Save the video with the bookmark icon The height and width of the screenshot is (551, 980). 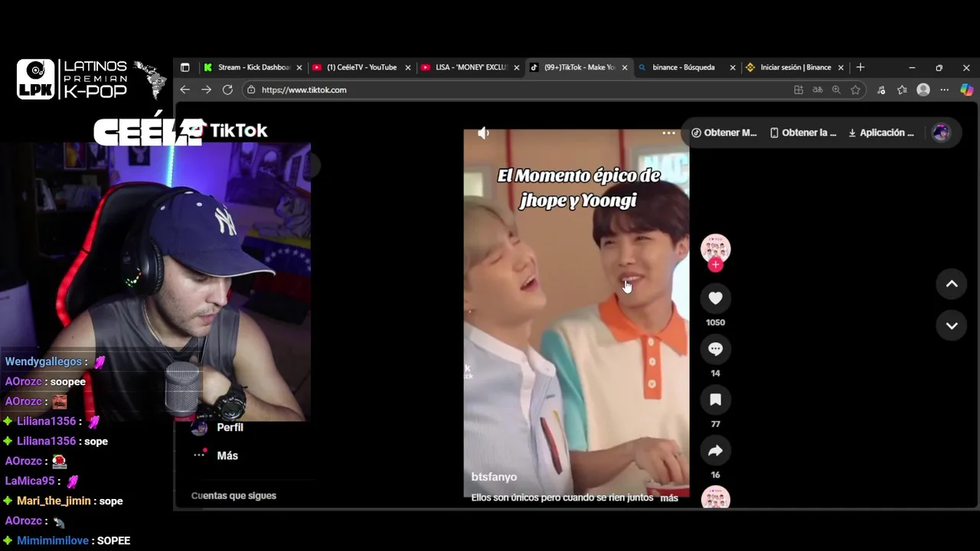(x=715, y=399)
